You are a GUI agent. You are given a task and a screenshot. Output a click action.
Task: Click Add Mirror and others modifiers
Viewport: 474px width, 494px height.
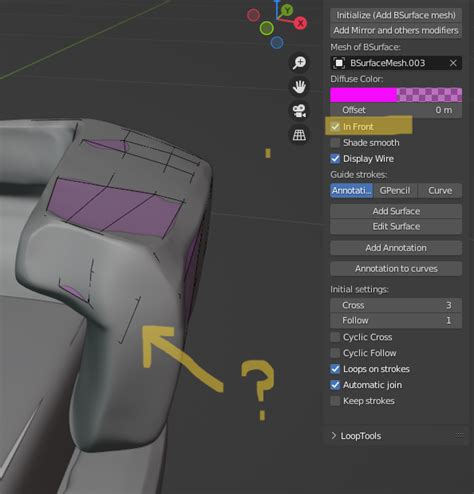396,30
